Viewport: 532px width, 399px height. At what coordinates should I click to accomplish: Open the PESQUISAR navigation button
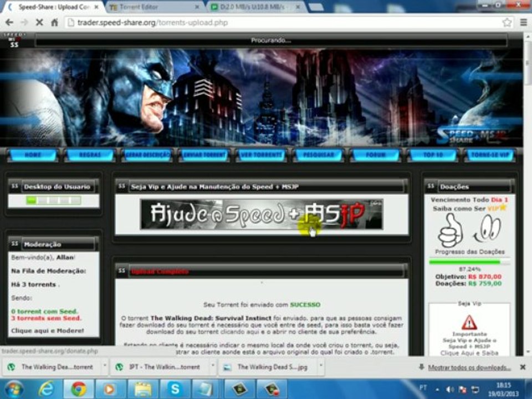point(318,155)
